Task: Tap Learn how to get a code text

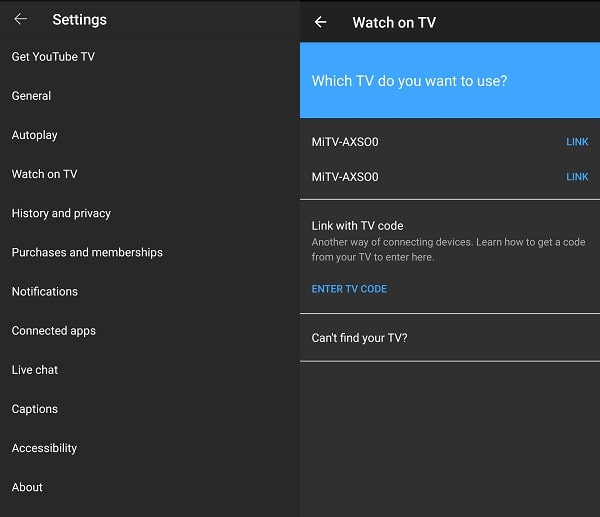Action: click(531, 242)
